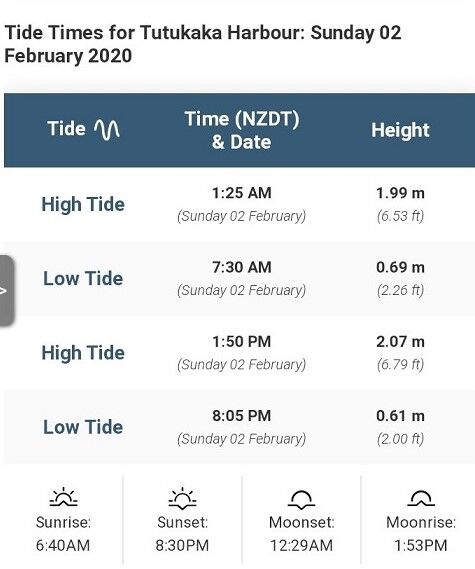The width and height of the screenshot is (475, 569).
Task: Click the second Low Tide label
Action: [x=83, y=427]
